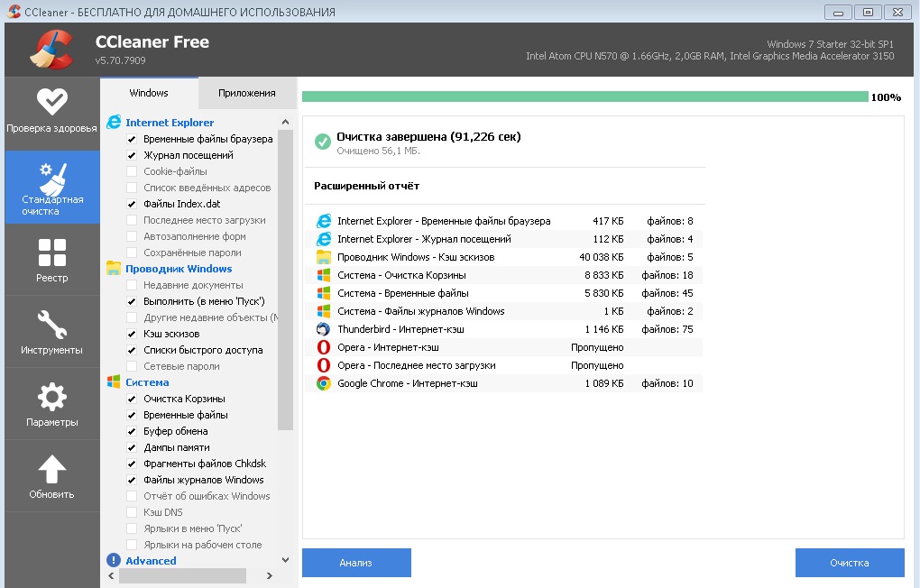
Task: Click the Internet Explorer section icon in the tree
Action: coord(114,122)
